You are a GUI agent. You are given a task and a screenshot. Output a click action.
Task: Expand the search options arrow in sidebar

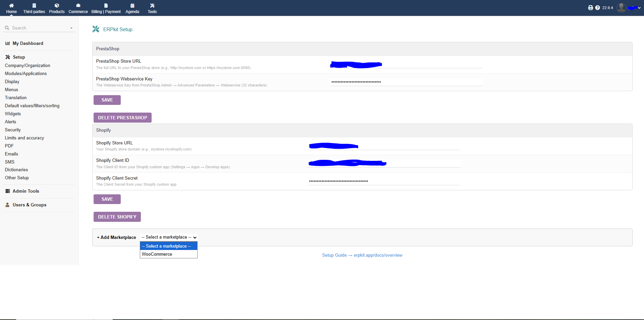tap(71, 28)
